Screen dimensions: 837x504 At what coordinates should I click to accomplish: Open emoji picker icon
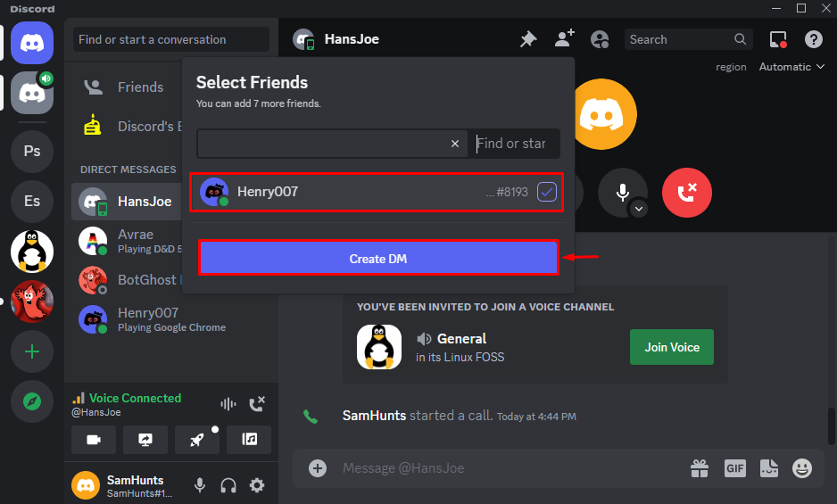point(802,468)
